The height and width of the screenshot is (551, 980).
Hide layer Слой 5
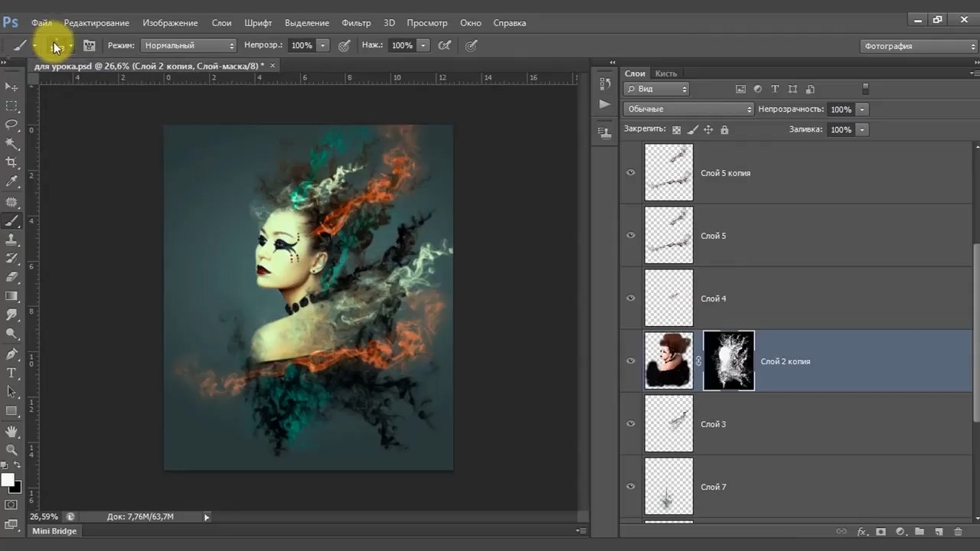[631, 236]
